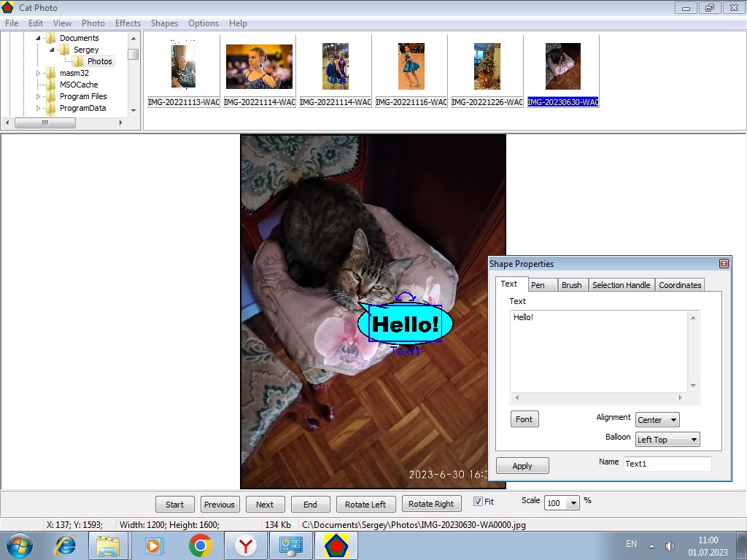Click the Rotate Left button

[365, 505]
